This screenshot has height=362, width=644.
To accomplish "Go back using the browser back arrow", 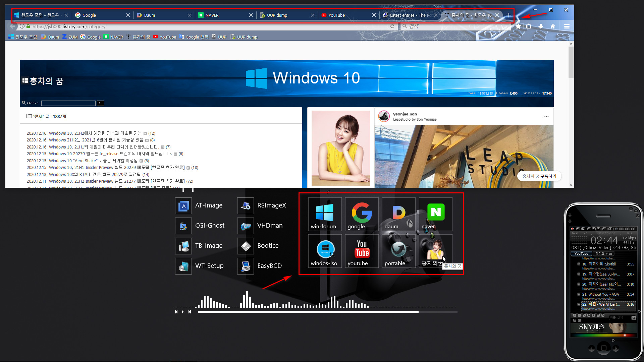I will pyautogui.click(x=12, y=26).
